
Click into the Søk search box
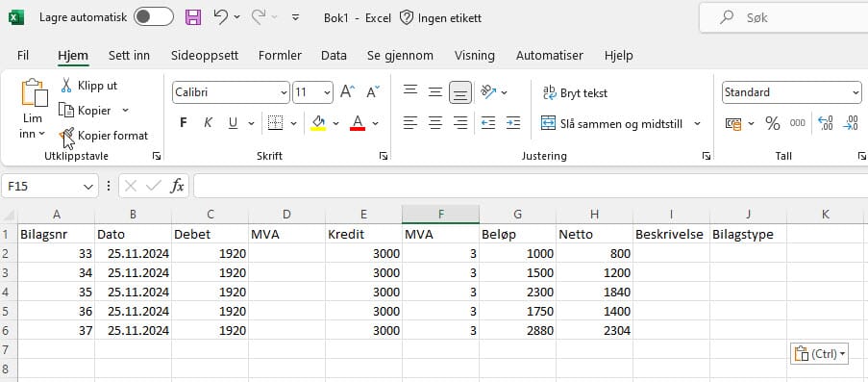click(x=783, y=17)
